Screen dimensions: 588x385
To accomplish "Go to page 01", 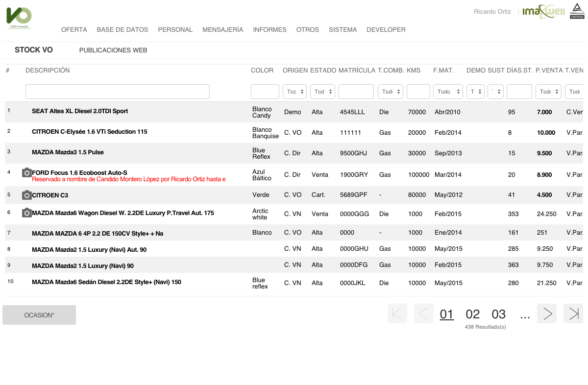I will (447, 314).
